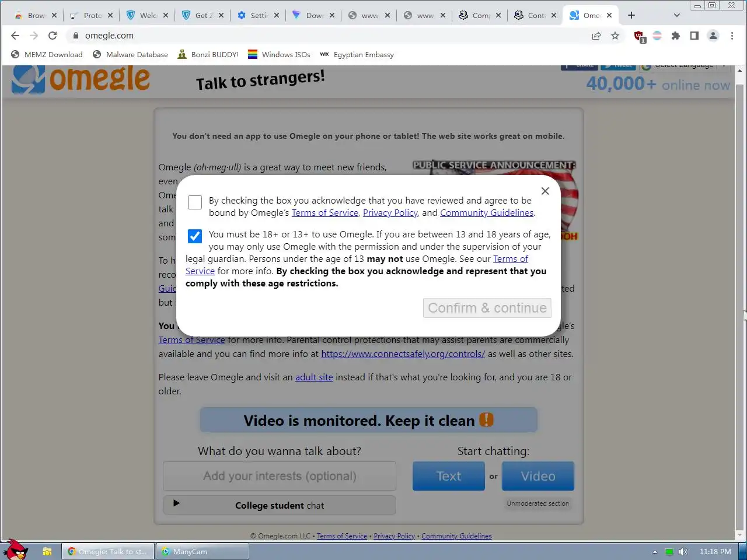This screenshot has width=747, height=560.
Task: Open the volume speaker tray icon
Action: [683, 551]
